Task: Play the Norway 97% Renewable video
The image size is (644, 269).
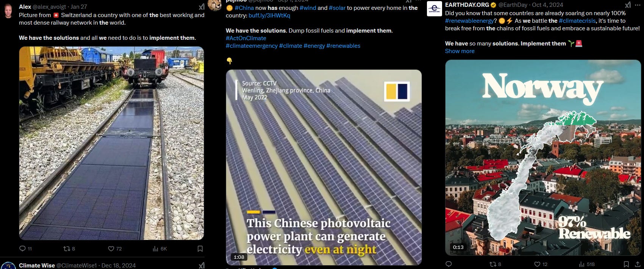Action: click(543, 158)
